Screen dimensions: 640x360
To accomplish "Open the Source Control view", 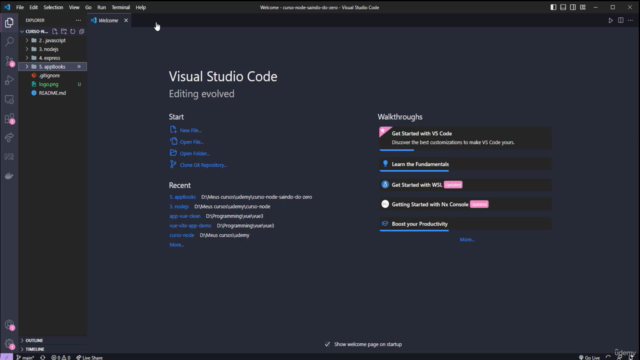I will pyautogui.click(x=9, y=61).
